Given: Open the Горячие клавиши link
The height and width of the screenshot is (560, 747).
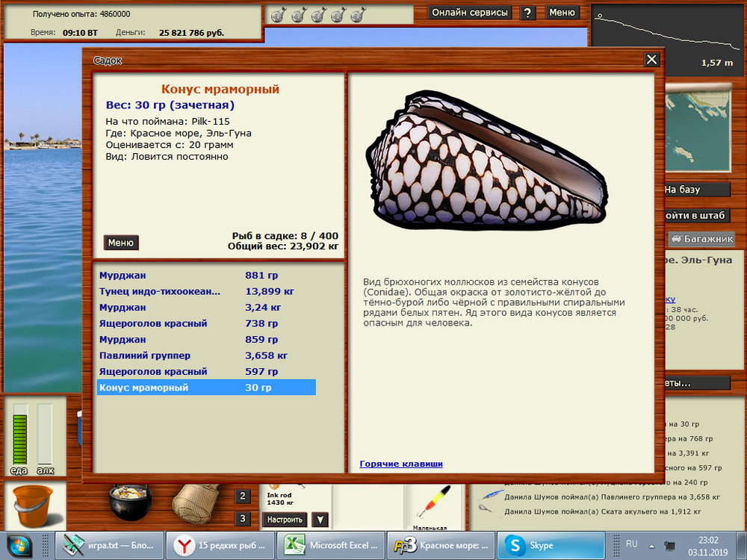Looking at the screenshot, I should pos(401,464).
